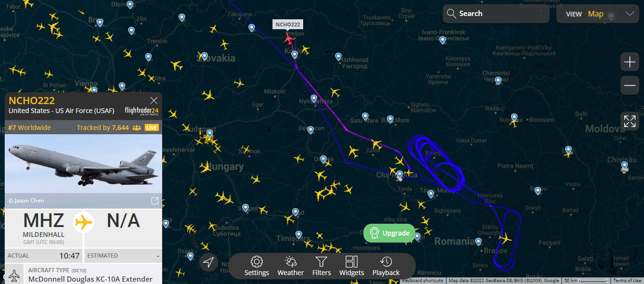Viewport: 644px width, 284px height.
Task: Expand the VIEW Map dropdown chevron
Action: pos(630,14)
